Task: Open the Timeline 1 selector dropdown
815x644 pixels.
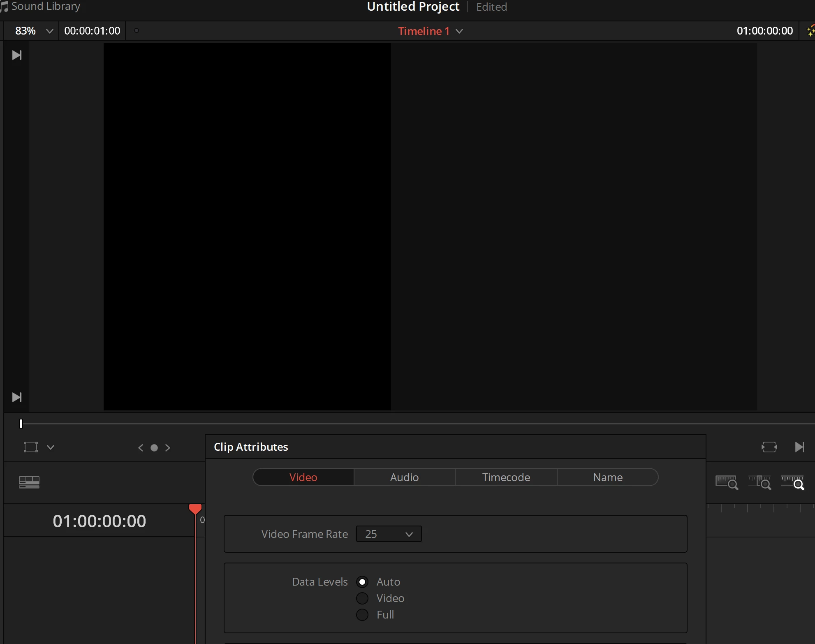Action: pos(459,31)
